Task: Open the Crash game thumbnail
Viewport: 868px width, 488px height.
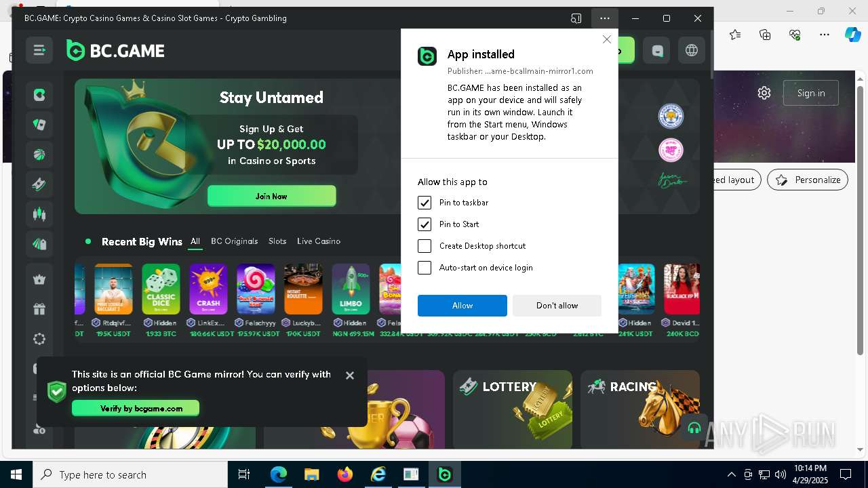Action: click(208, 289)
